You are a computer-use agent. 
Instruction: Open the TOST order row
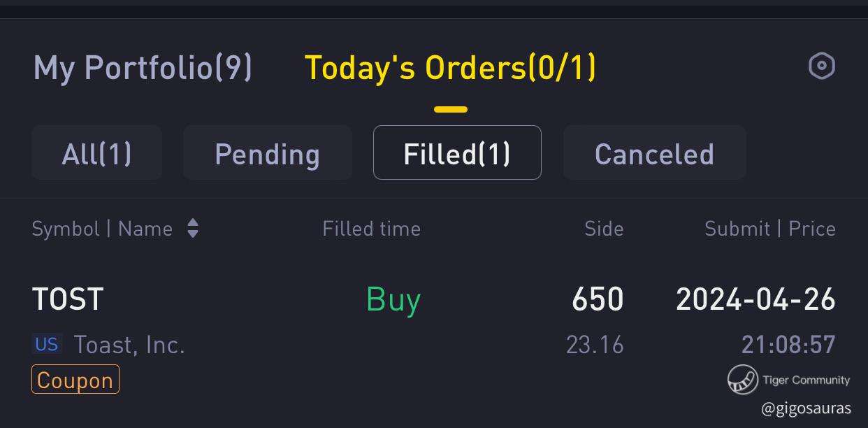click(x=434, y=338)
